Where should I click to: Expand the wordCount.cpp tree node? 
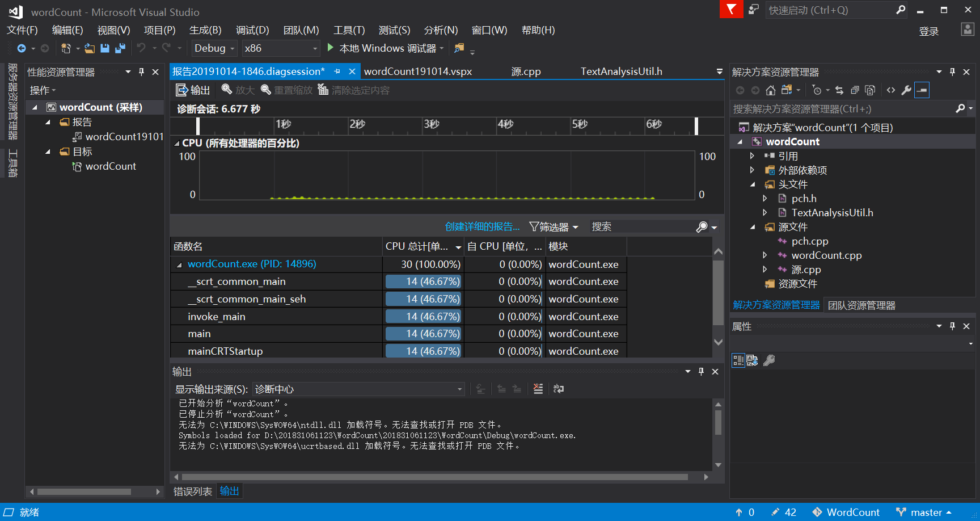(x=765, y=255)
